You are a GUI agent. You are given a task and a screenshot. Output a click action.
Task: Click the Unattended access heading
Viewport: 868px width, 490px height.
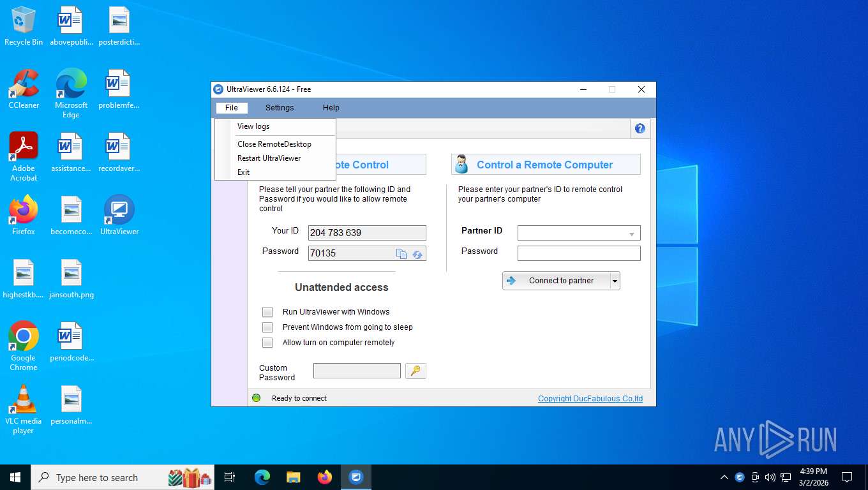tap(341, 288)
